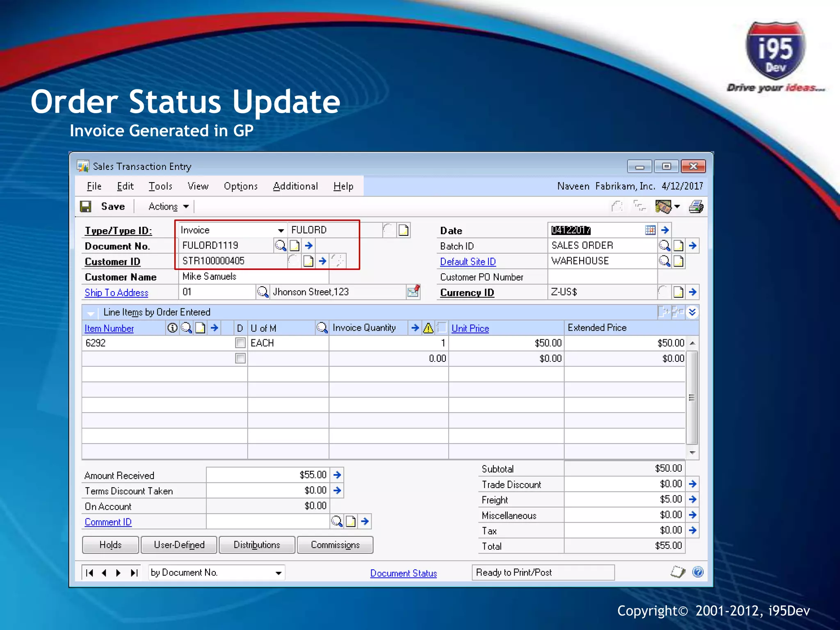The width and height of the screenshot is (840, 630).
Task: Toggle the checkbox beside Unit Price header
Action: pyautogui.click(x=442, y=328)
